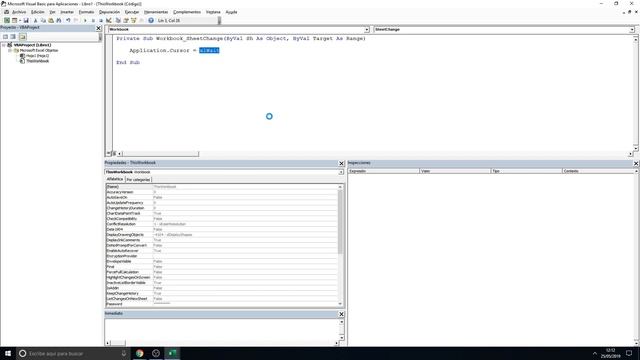Click the Contexto column header in Inspecciones

click(x=598, y=171)
